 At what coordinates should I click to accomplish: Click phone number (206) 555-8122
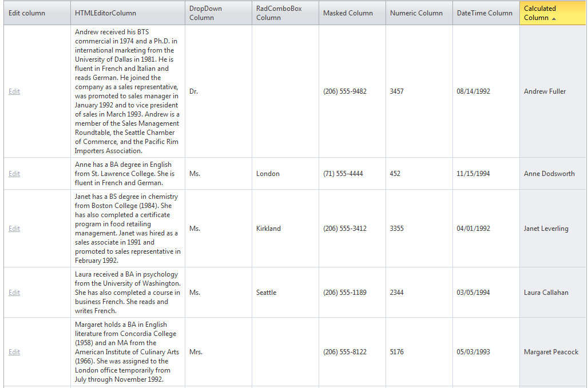[x=345, y=352]
